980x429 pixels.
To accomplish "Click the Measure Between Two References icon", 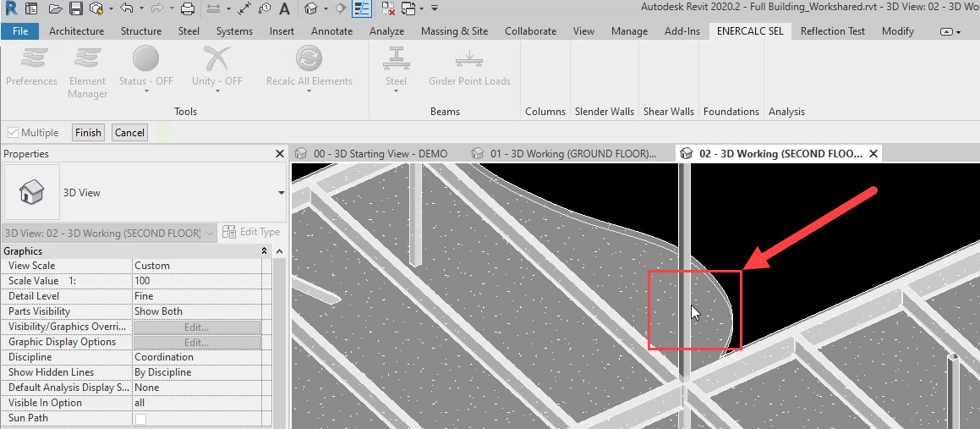I will (x=214, y=8).
